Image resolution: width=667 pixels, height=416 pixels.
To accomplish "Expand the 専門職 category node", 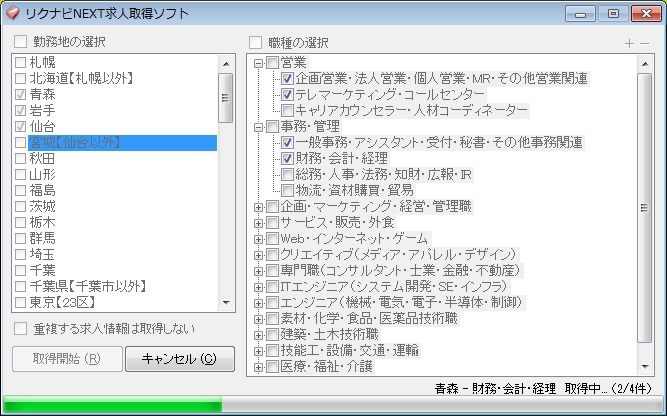I will click(258, 271).
